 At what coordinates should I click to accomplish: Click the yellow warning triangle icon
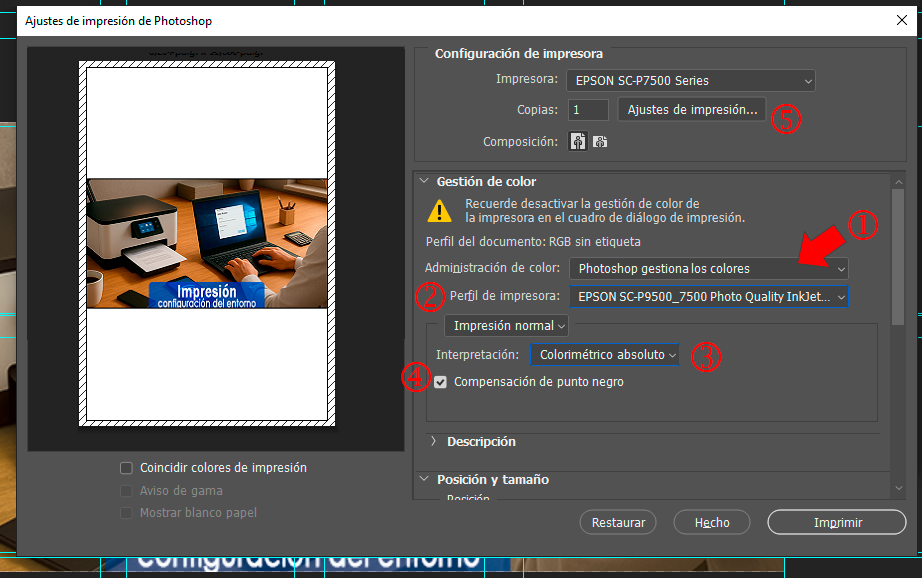coord(439,210)
